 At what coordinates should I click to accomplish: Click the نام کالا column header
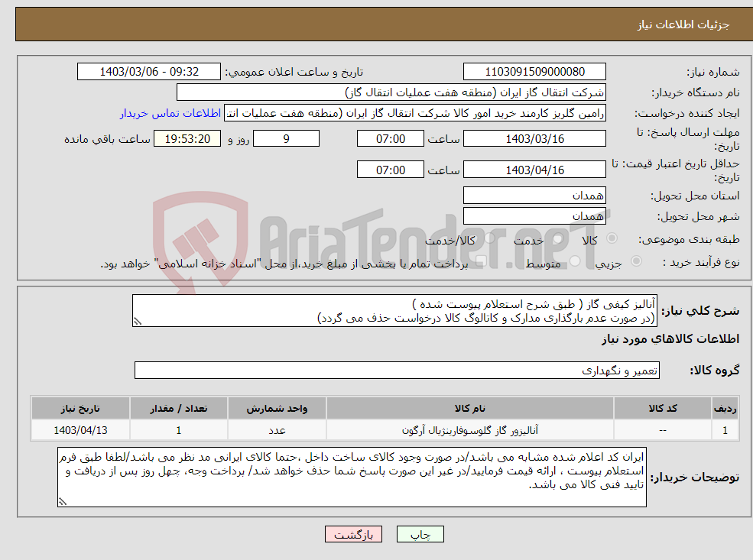click(x=469, y=409)
